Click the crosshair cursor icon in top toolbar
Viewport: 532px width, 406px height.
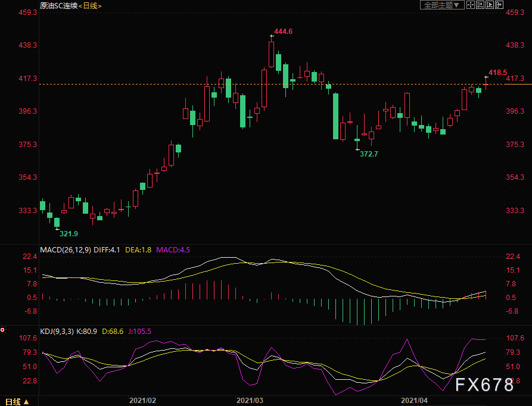click(470, 5)
